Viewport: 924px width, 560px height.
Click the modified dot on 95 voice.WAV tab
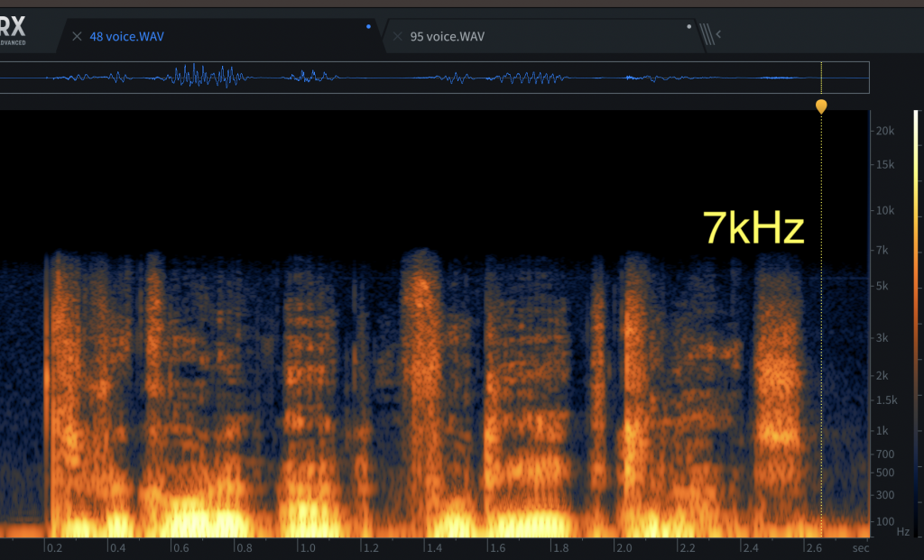click(x=689, y=26)
